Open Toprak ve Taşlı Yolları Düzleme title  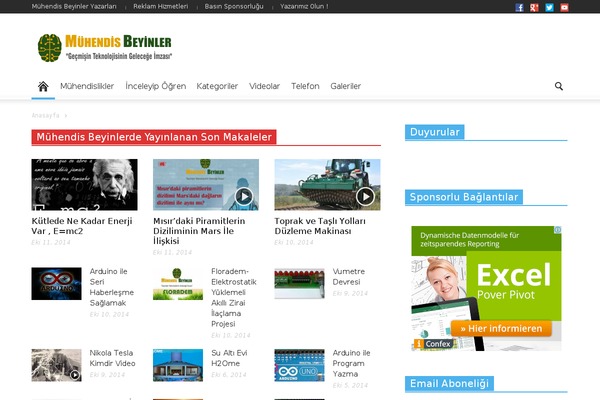pyautogui.click(x=320, y=226)
